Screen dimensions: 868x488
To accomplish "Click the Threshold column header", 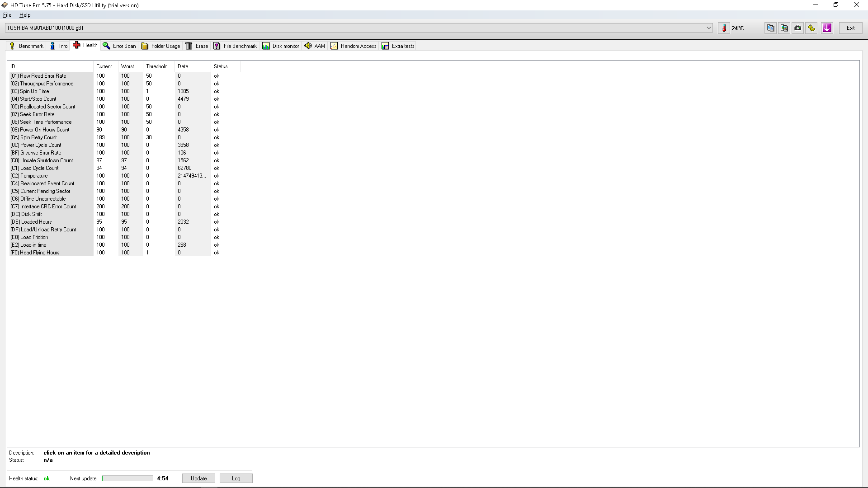I will [x=159, y=66].
